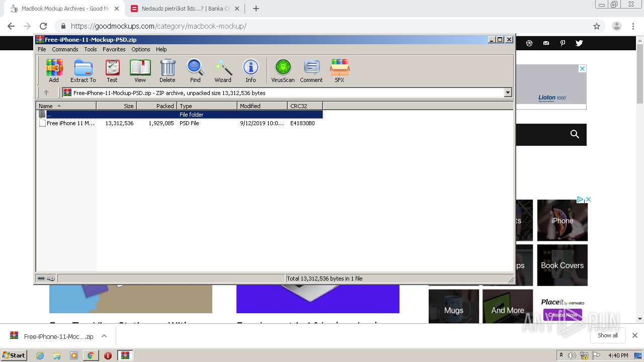The width and height of the screenshot is (644, 362).
Task: Open the Mugs category thumbnail
Action: point(454,306)
